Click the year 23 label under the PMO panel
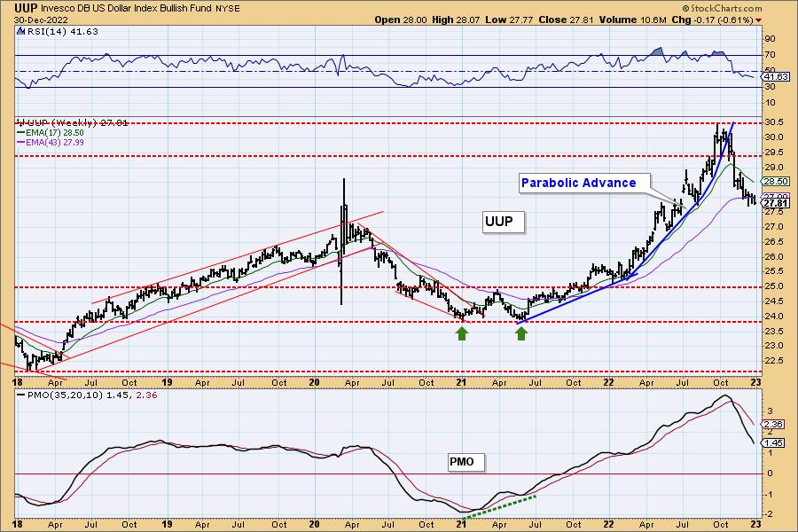The height and width of the screenshot is (532, 798). coord(755,524)
